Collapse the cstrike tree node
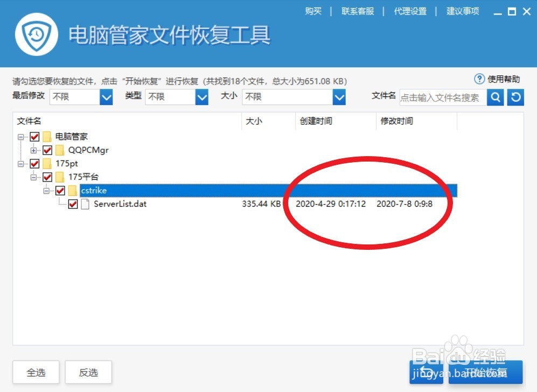Screen dimensions: 537x392 tap(46, 191)
